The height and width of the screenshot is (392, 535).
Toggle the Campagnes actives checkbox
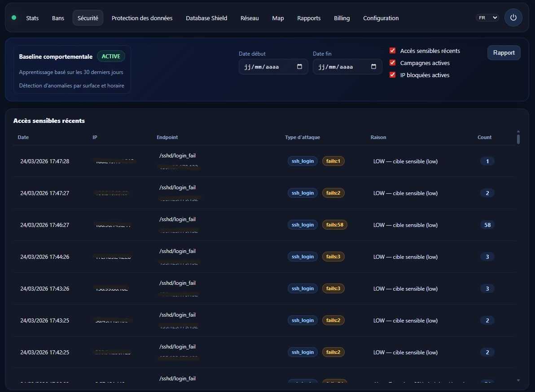[x=393, y=63]
